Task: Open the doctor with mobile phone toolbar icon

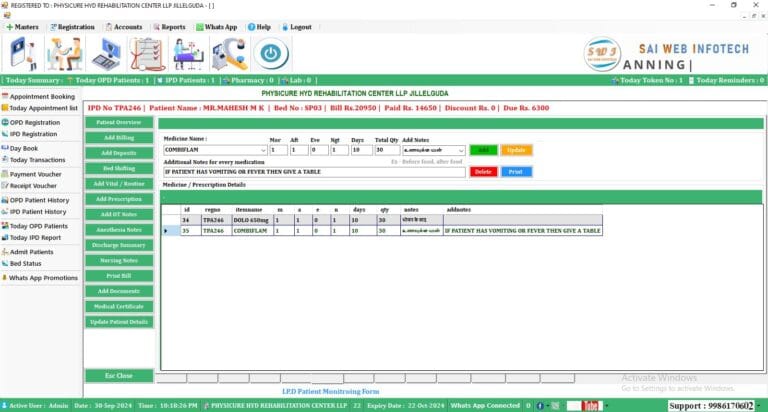Action: pyautogui.click(x=24, y=54)
